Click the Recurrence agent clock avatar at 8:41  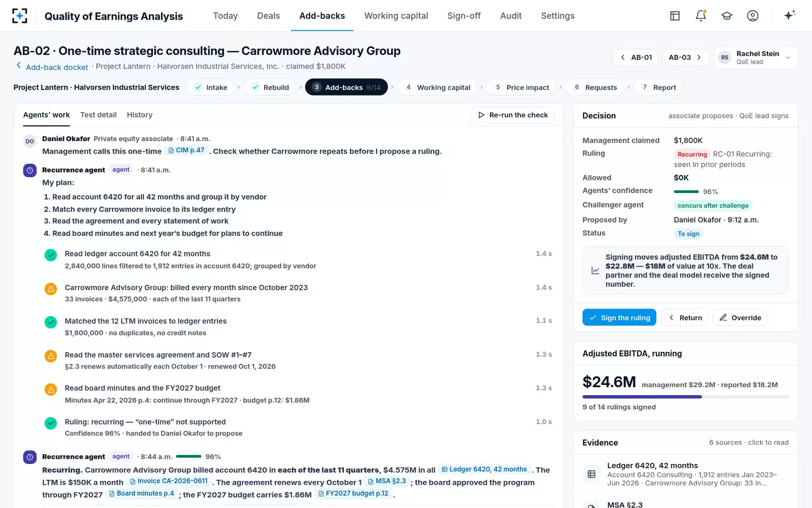point(30,170)
